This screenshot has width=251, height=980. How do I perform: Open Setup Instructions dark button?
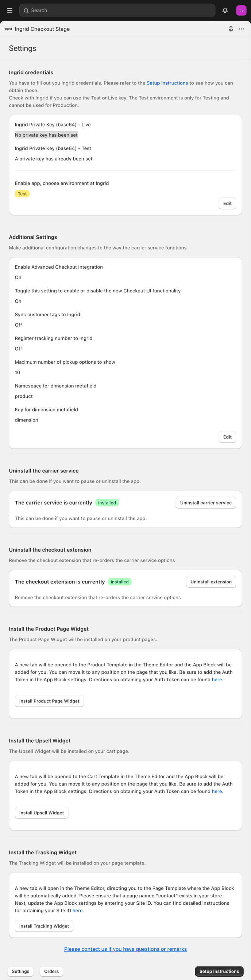[219, 971]
